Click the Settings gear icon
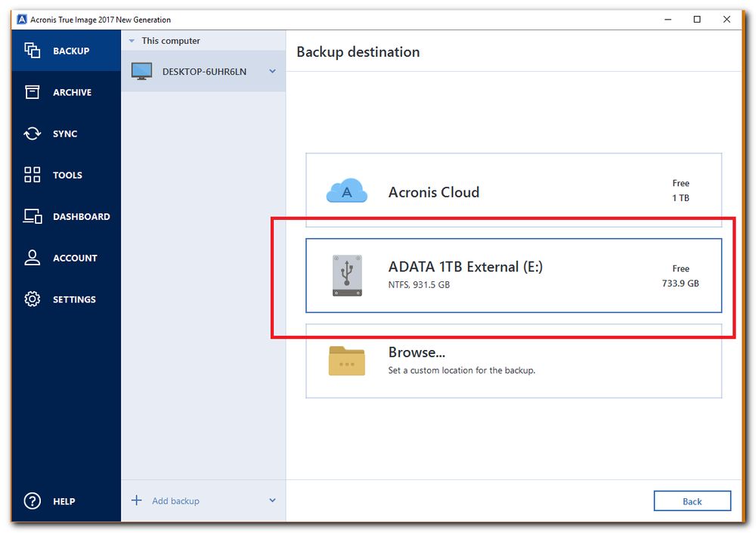756x533 pixels. coord(33,299)
